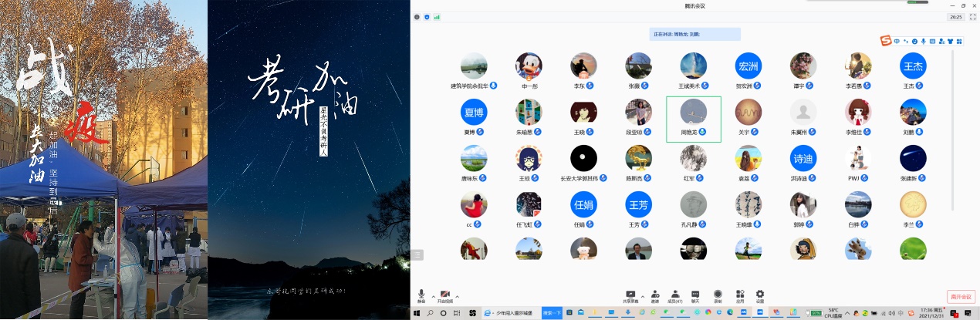This screenshot has height=320, width=980.
Task: Open meeting 设置 settings gear
Action: (x=760, y=295)
